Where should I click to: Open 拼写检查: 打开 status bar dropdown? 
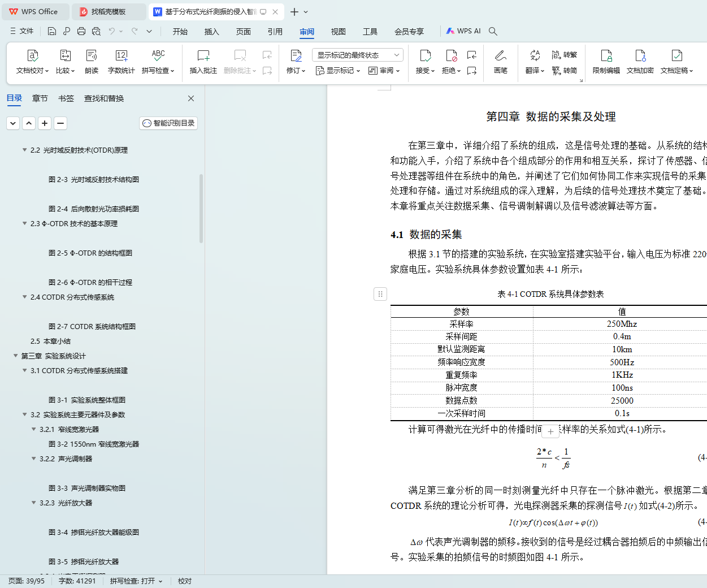[x=136, y=581]
